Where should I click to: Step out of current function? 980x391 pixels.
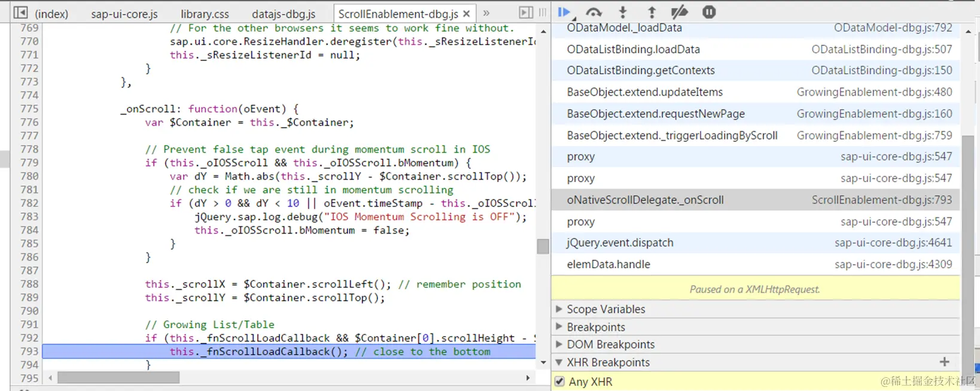point(652,12)
